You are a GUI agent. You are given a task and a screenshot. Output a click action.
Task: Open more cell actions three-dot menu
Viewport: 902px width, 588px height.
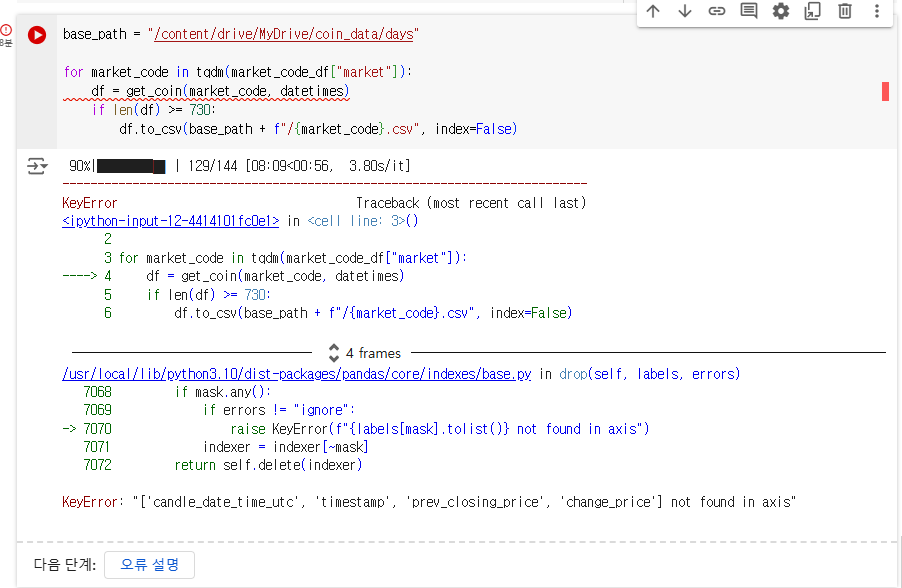click(877, 11)
